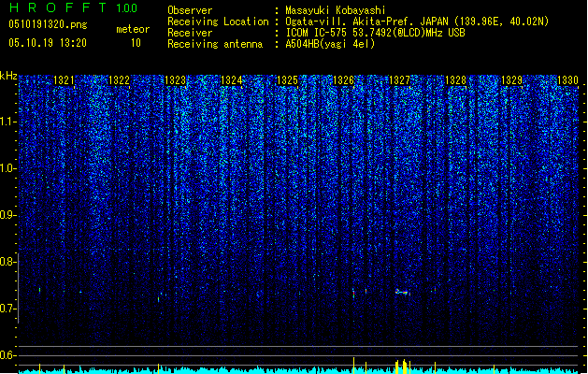Viewport: 588px width, 374px height.
Task: Click the antenna value A504HB(yagi 4el)
Action: pos(330,44)
